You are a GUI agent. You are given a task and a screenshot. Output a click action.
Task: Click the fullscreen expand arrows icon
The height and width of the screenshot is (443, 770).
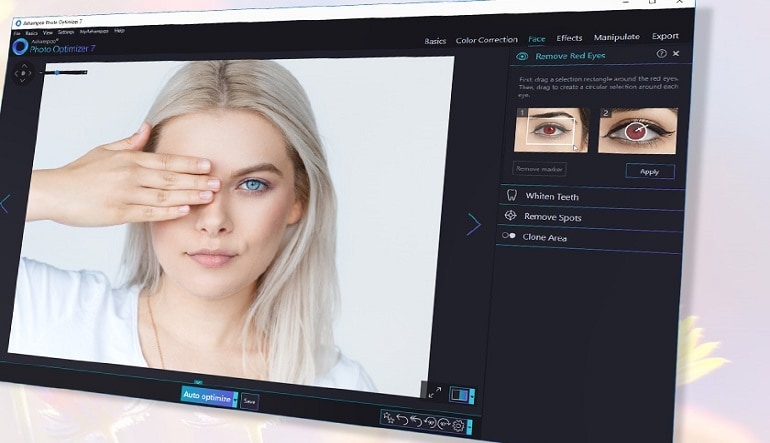click(434, 393)
